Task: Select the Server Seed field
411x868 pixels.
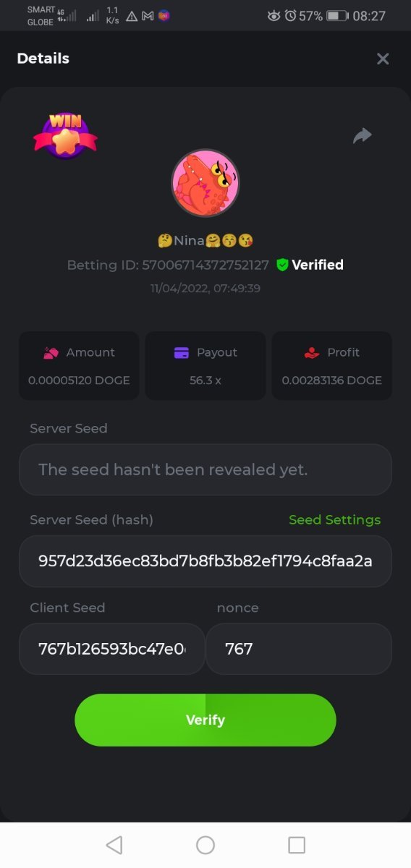Action: pyautogui.click(x=205, y=469)
